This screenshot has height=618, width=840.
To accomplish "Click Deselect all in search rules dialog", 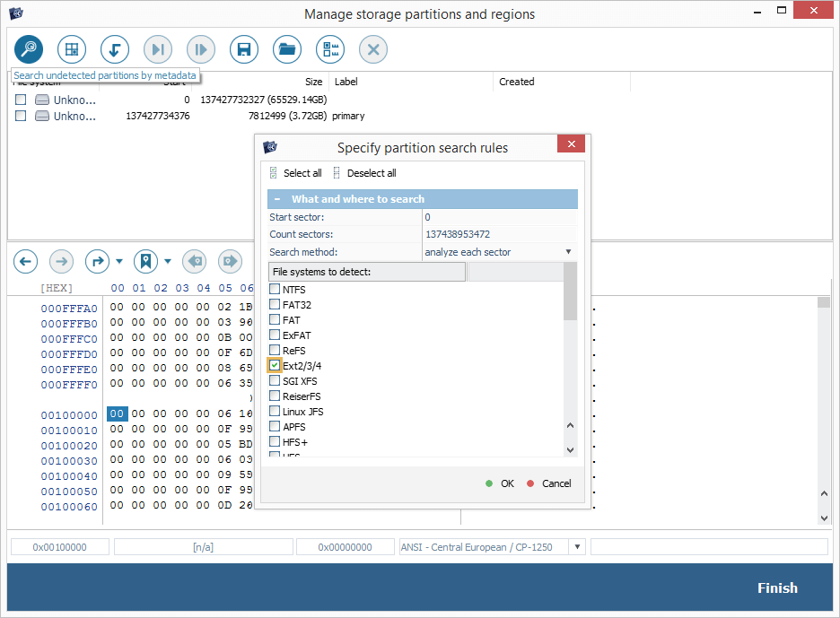I will coord(364,173).
